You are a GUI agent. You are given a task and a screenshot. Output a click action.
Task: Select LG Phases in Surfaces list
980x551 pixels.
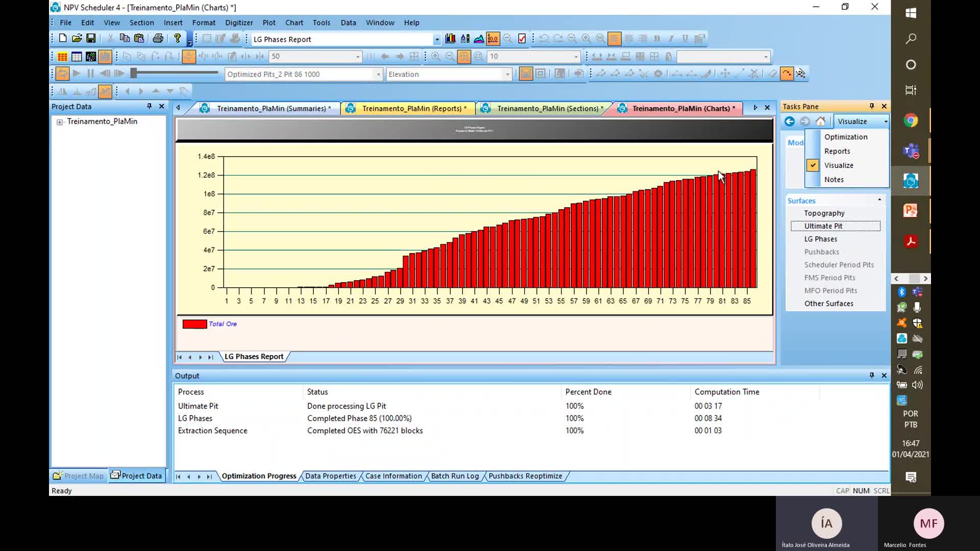pyautogui.click(x=821, y=239)
